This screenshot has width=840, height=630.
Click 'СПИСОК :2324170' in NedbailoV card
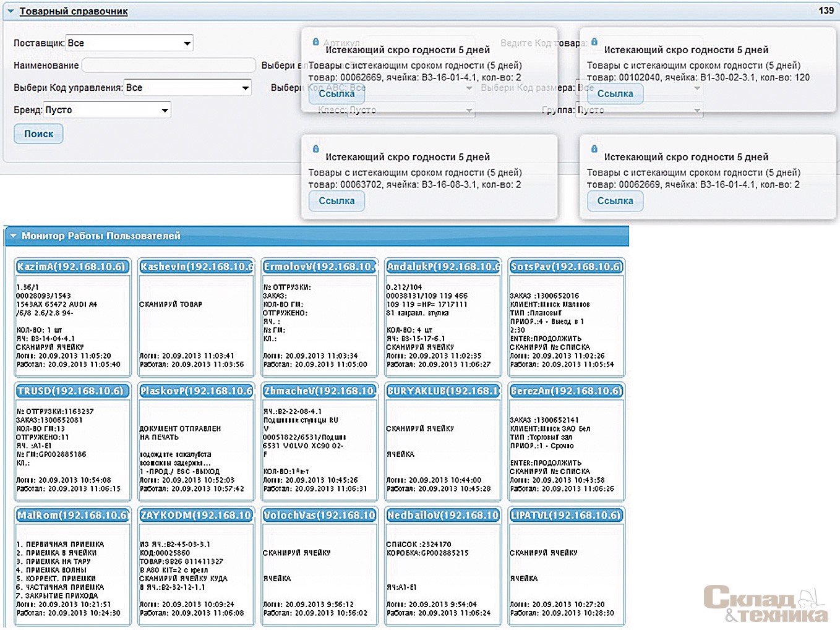coord(419,545)
